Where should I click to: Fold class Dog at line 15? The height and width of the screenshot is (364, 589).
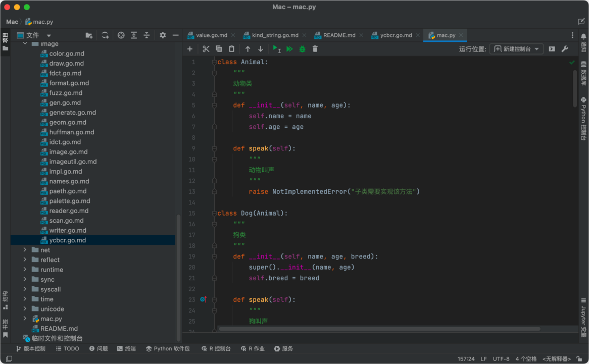tap(214, 214)
